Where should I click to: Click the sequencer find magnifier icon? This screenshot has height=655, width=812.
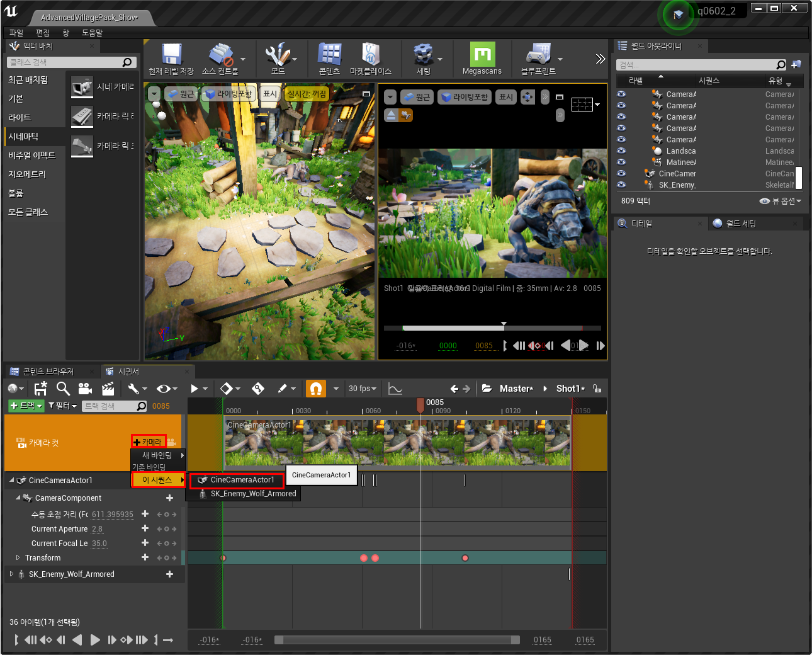click(x=63, y=389)
